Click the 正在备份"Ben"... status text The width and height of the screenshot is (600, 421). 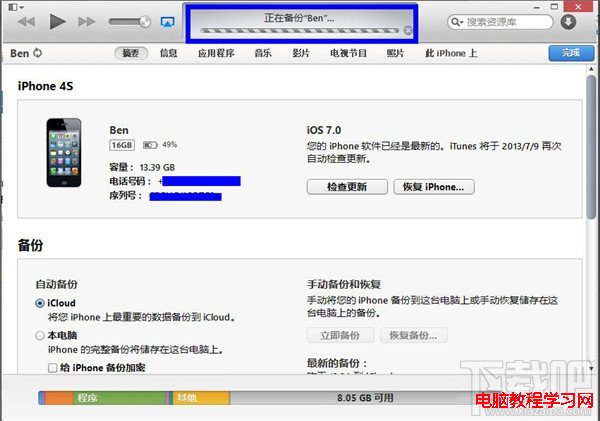299,18
